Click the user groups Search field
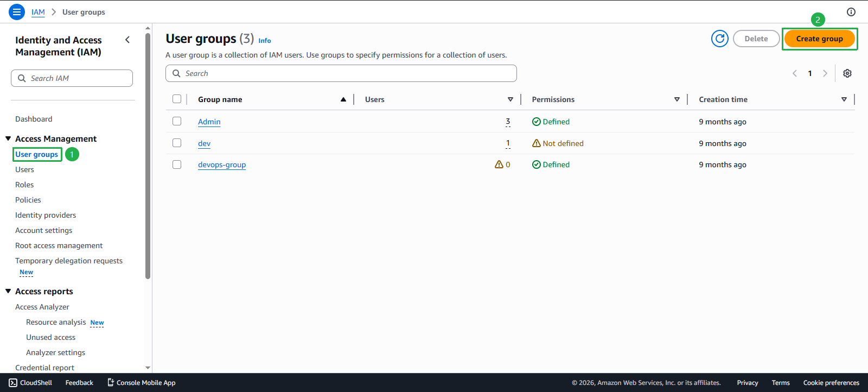This screenshot has width=868, height=392. click(x=341, y=73)
